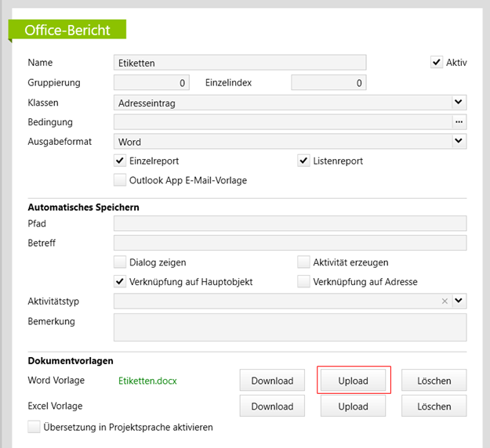Screen dimensions: 490x448
Task: Check the Aktivität erzeugen option
Action: (x=304, y=262)
